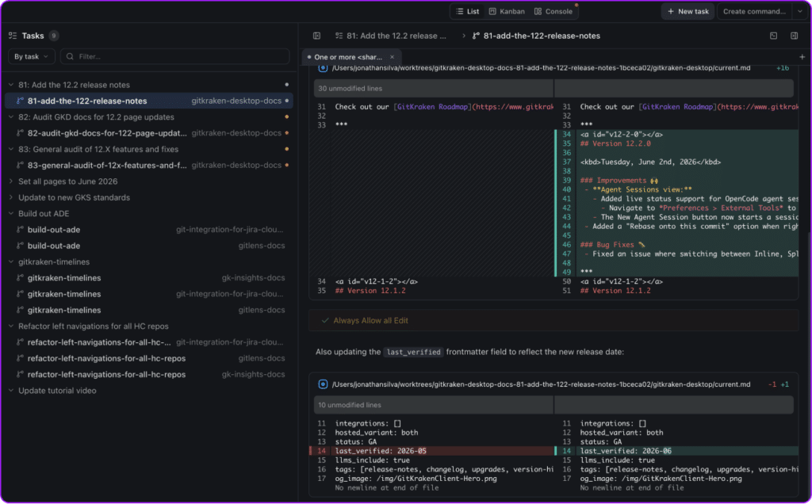The width and height of the screenshot is (812, 504).
Task: Select build-out-ade in gitlens-docs repo
Action: (x=149, y=246)
